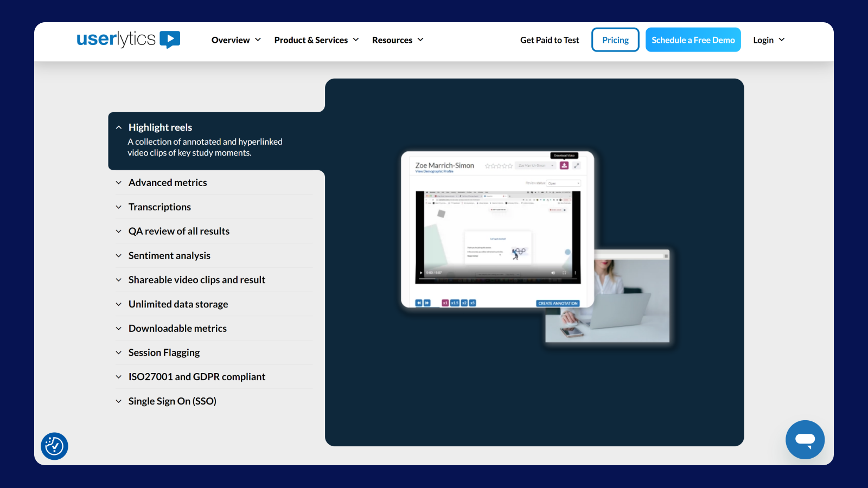Open the chat widget bubble
868x488 pixels.
805,440
